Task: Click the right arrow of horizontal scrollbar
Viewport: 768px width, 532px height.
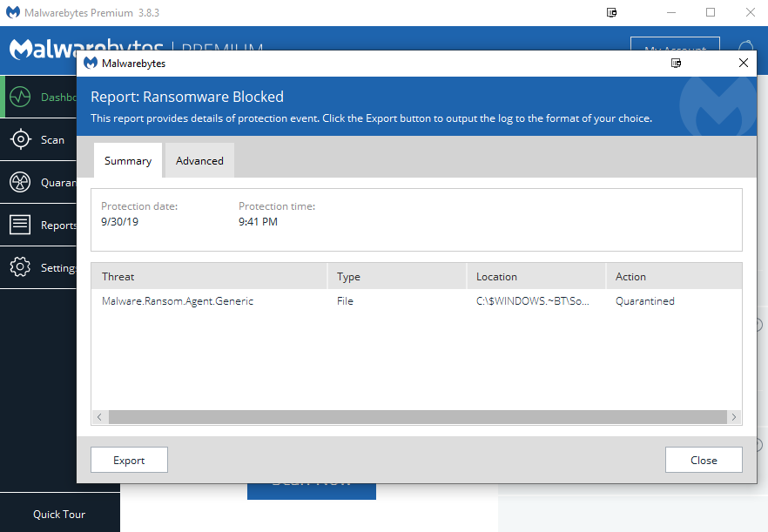Action: 734,417
